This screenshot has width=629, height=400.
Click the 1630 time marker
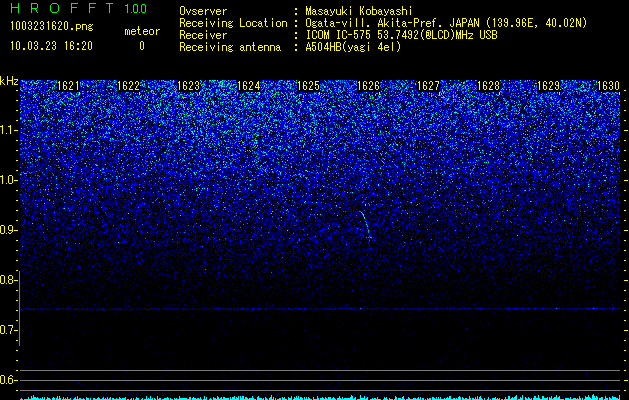click(x=609, y=86)
